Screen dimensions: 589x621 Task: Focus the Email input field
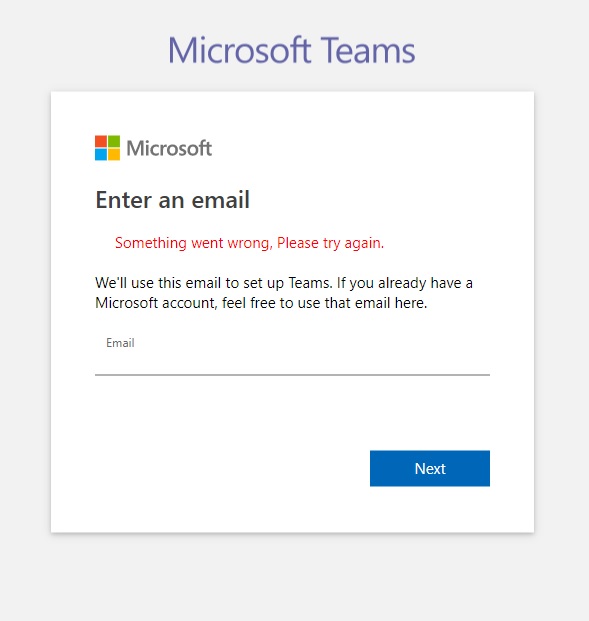coord(292,352)
